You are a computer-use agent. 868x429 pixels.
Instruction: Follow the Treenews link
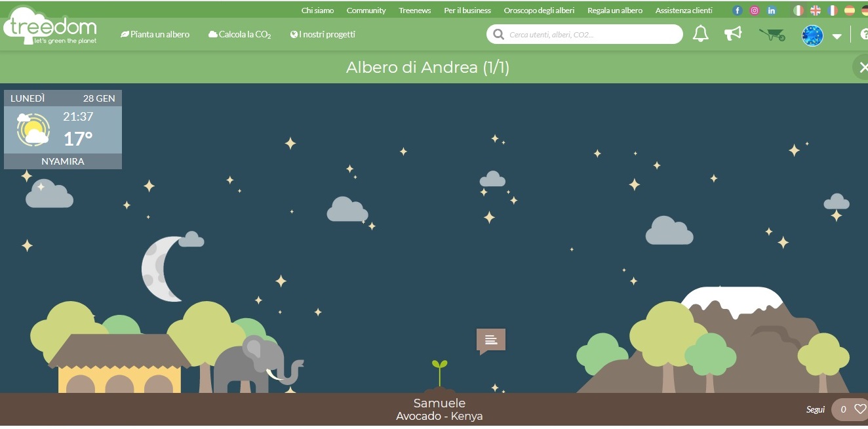tap(415, 10)
